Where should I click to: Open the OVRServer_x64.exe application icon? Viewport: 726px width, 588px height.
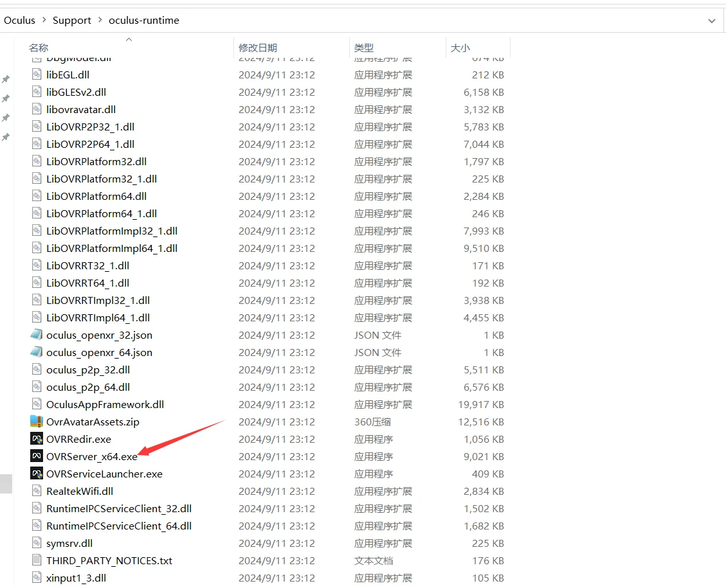[37, 457]
